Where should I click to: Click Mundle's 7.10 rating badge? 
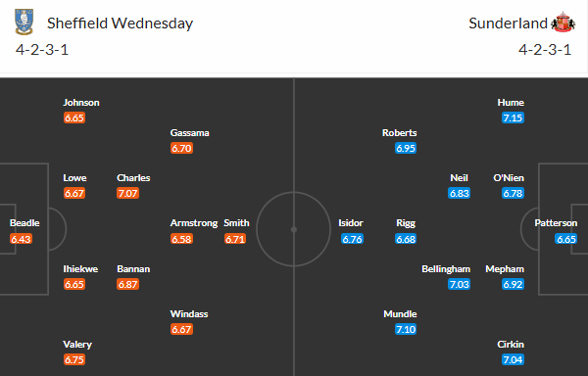coord(406,329)
